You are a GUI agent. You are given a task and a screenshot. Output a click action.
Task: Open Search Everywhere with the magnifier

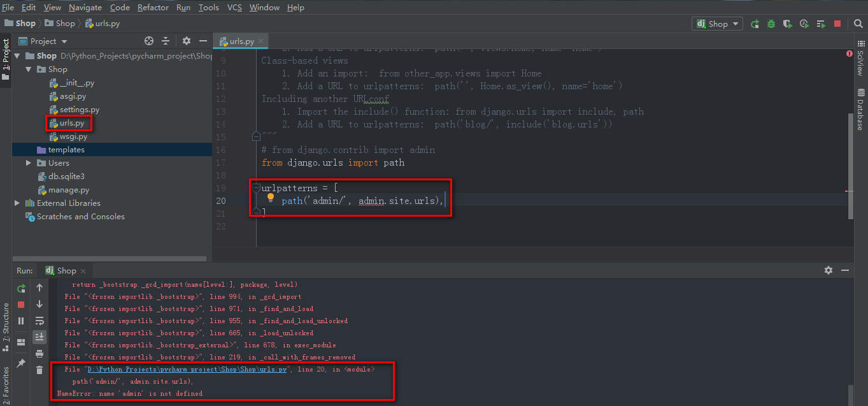pos(857,24)
